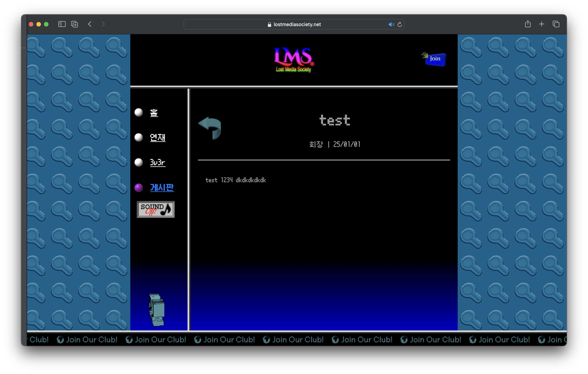The width and height of the screenshot is (588, 374).
Task: Open the 게시판 menu link
Action: [x=162, y=187]
